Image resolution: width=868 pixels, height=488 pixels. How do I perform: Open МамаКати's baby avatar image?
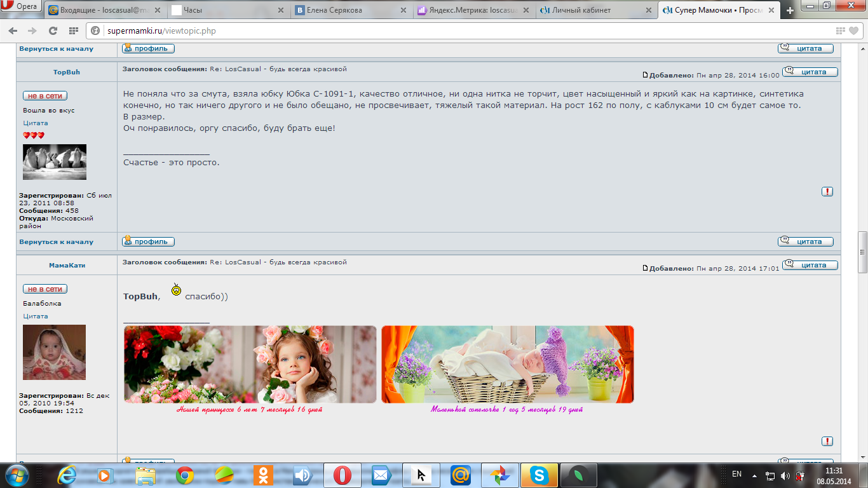pyautogui.click(x=55, y=352)
